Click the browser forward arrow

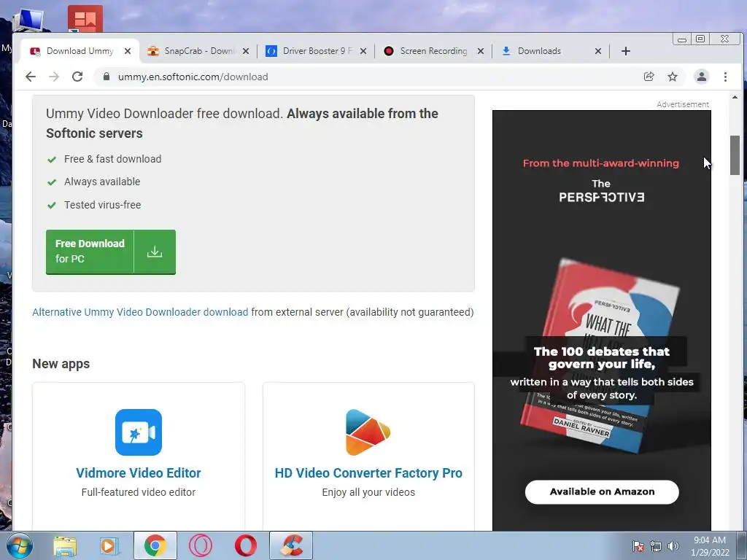point(54,77)
